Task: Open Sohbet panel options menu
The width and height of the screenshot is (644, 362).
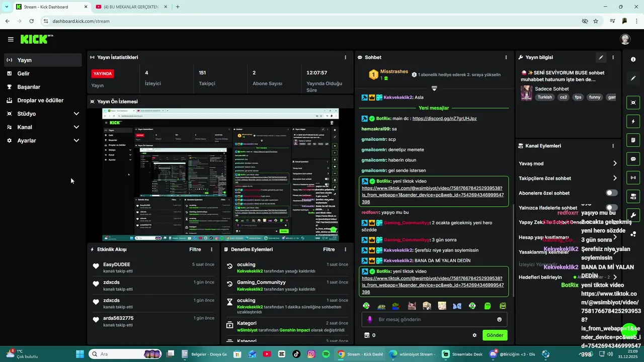Action: tap(507, 57)
